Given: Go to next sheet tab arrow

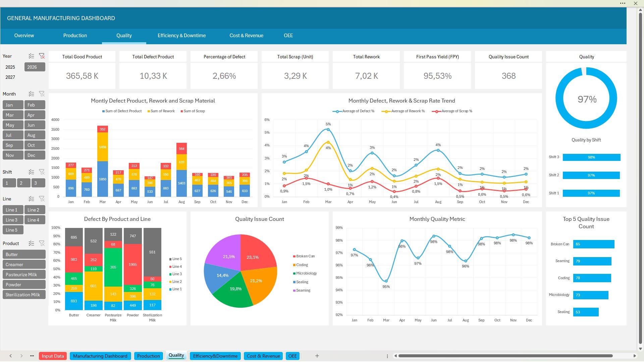Looking at the screenshot, I should [21, 356].
